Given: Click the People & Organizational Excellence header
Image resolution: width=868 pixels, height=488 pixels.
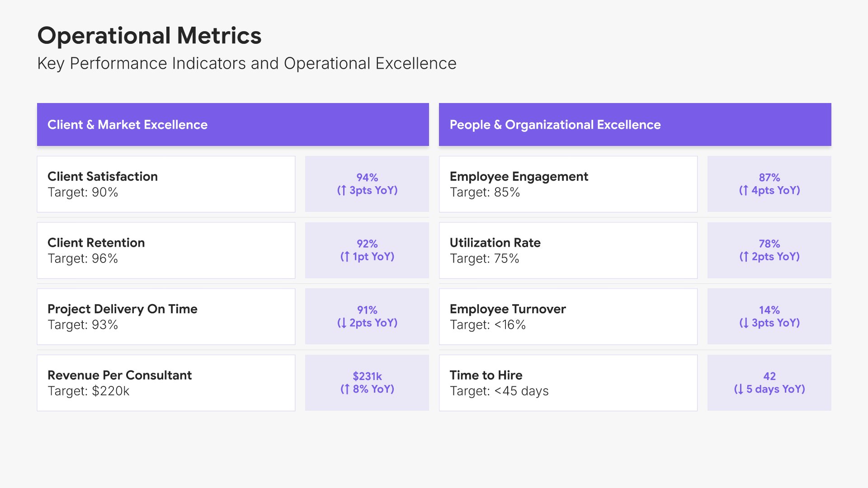Looking at the screenshot, I should point(635,125).
